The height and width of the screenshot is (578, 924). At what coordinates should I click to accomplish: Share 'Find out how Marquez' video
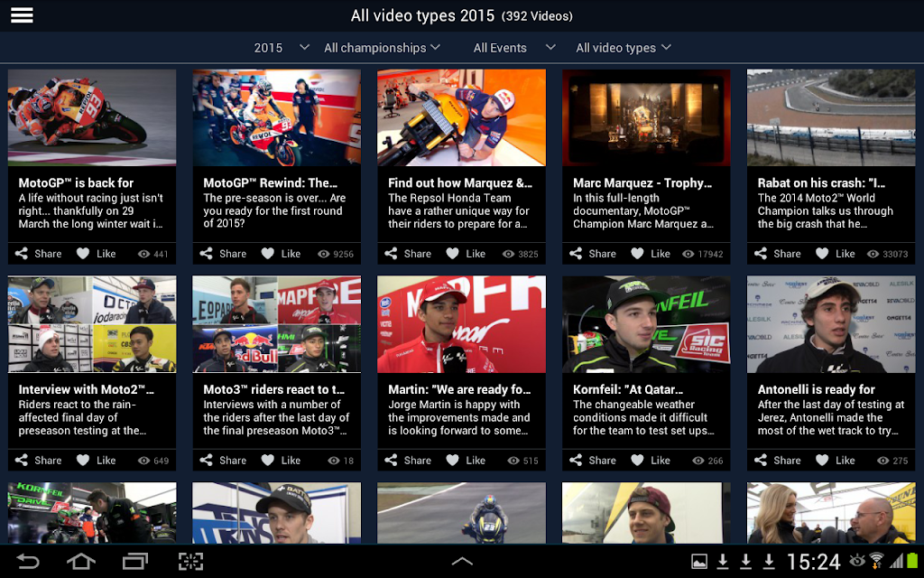pyautogui.click(x=408, y=254)
